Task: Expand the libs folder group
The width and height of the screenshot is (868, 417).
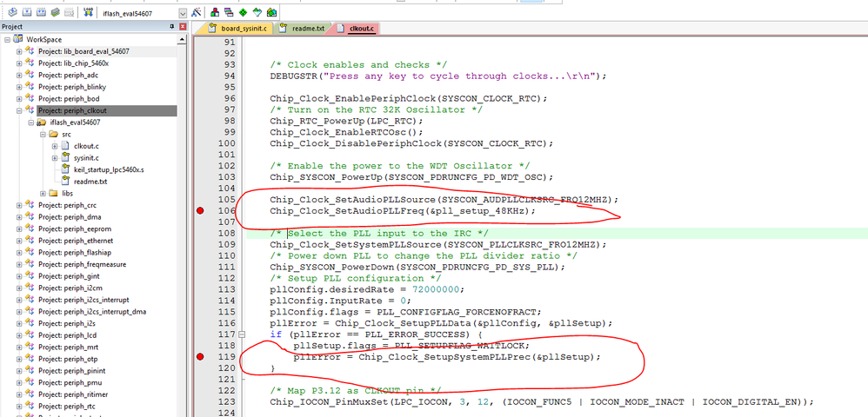Action: point(43,193)
